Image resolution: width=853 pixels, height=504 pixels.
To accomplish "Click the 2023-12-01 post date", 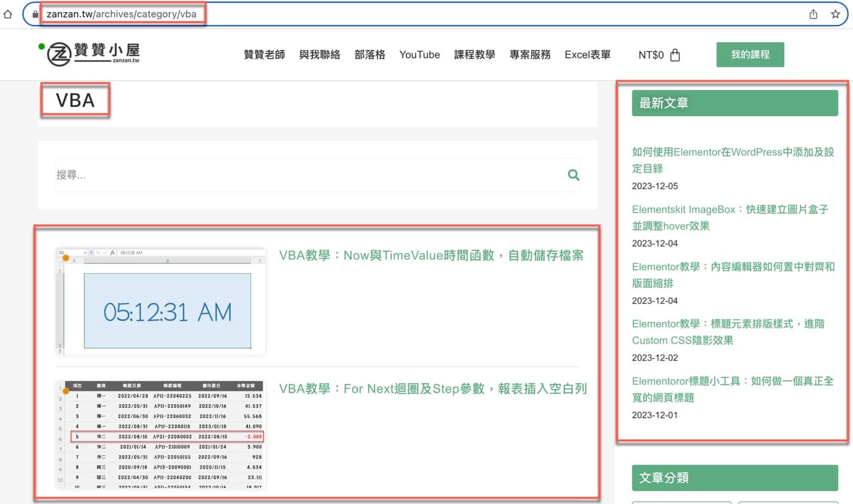I will coord(655,415).
